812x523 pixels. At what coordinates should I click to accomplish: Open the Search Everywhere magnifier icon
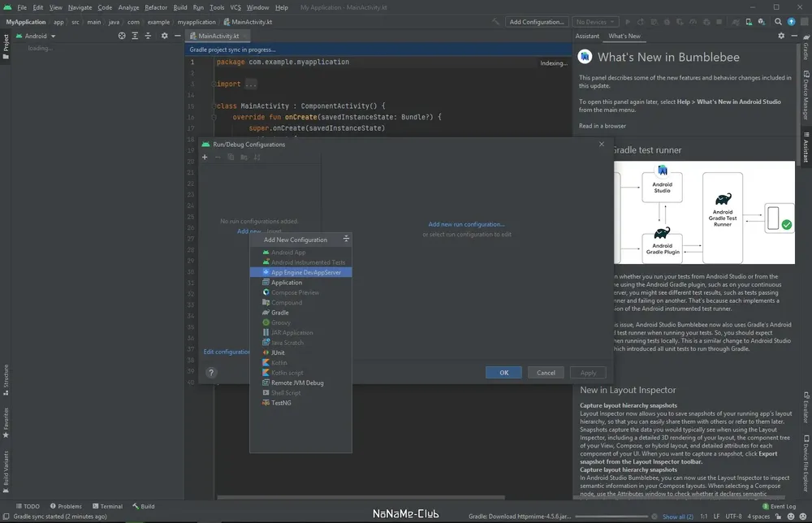click(x=778, y=22)
